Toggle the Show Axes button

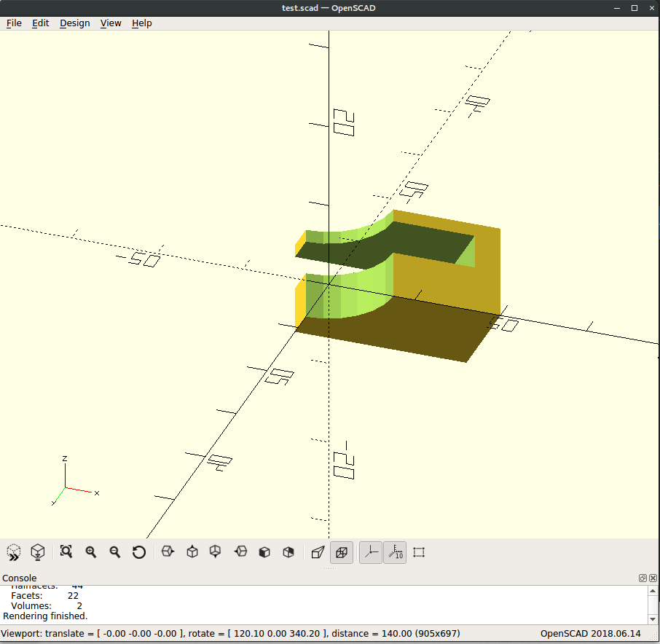coord(371,552)
